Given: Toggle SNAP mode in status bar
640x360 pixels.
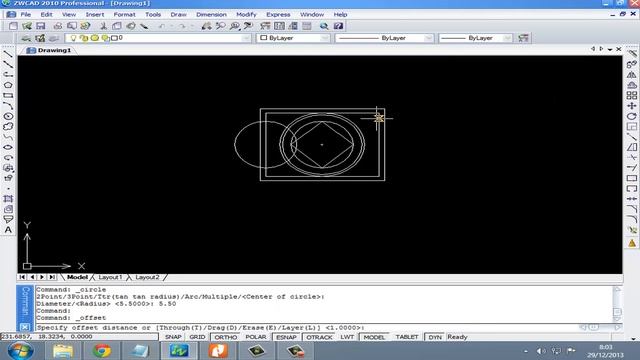Looking at the screenshot, I should 173,337.
